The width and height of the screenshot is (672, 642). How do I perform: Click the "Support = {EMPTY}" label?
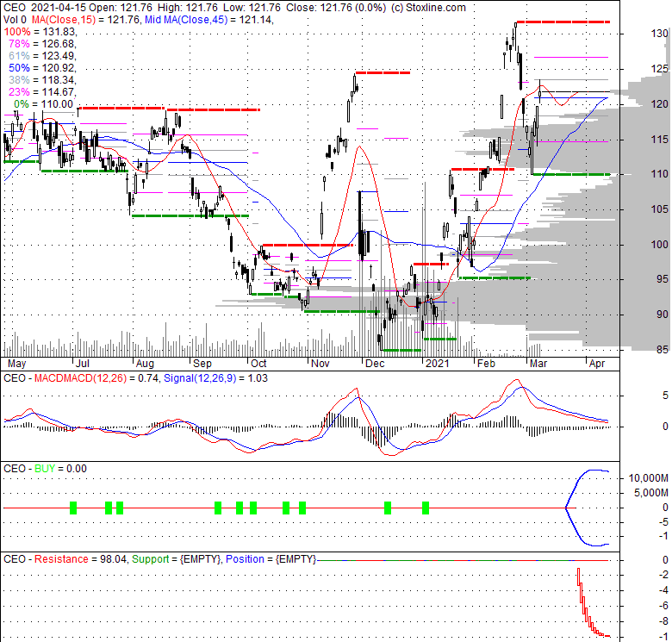(177, 559)
